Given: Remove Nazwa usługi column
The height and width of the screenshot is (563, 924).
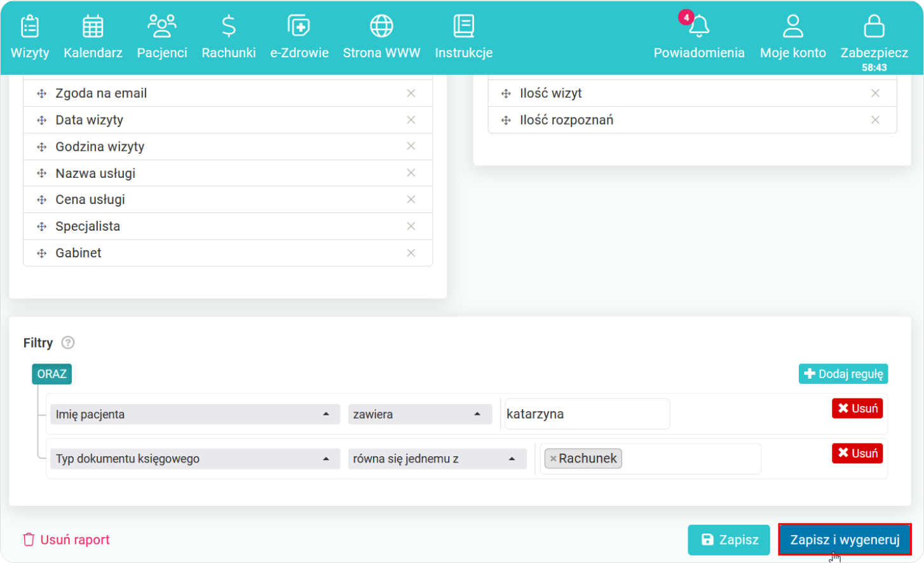Looking at the screenshot, I should point(411,173).
